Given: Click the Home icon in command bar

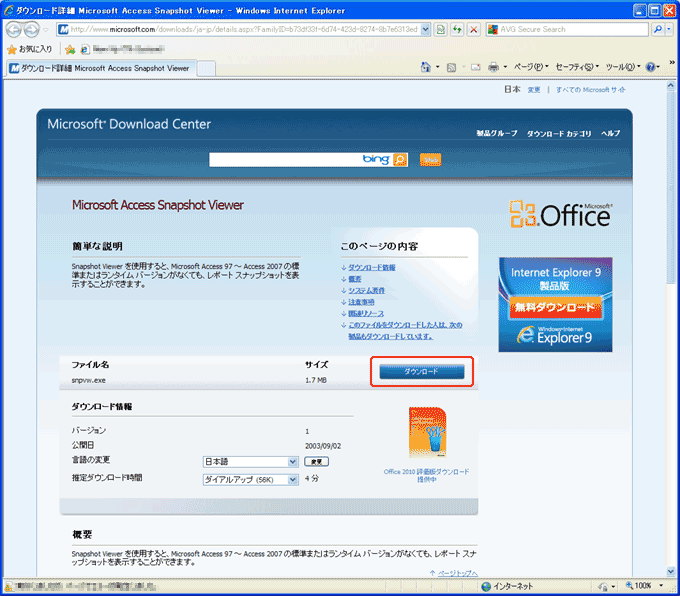Looking at the screenshot, I should point(425,67).
